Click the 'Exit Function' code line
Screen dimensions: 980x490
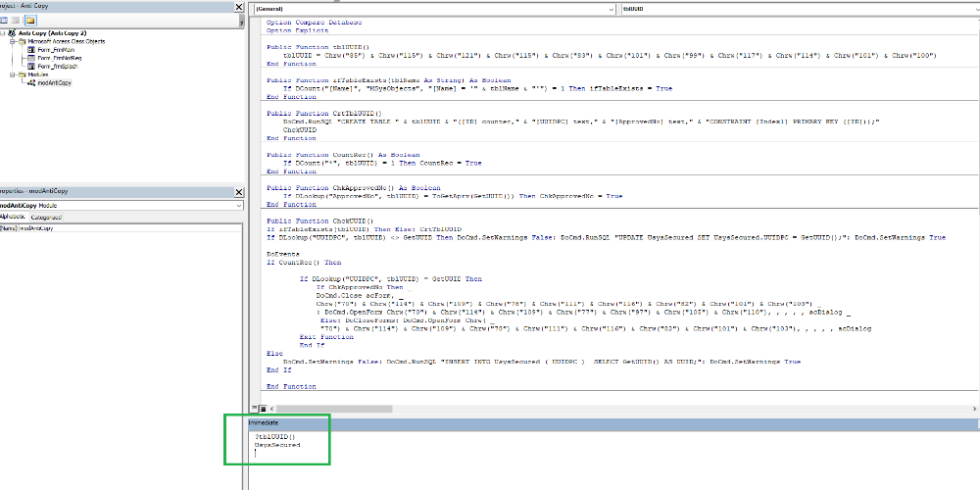(x=326, y=337)
